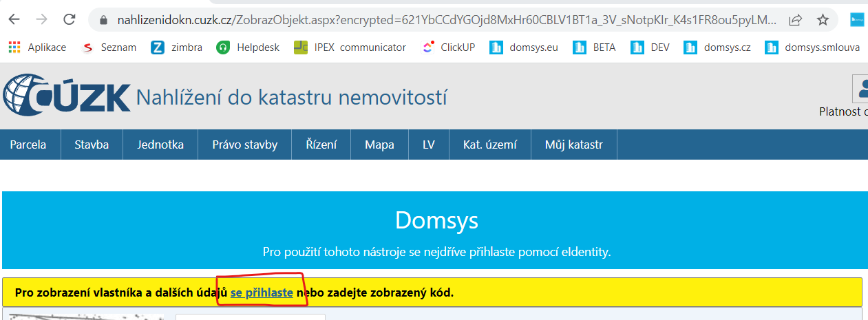The height and width of the screenshot is (320, 868).
Task: Click the 'se přihlaste' login link
Action: click(262, 292)
